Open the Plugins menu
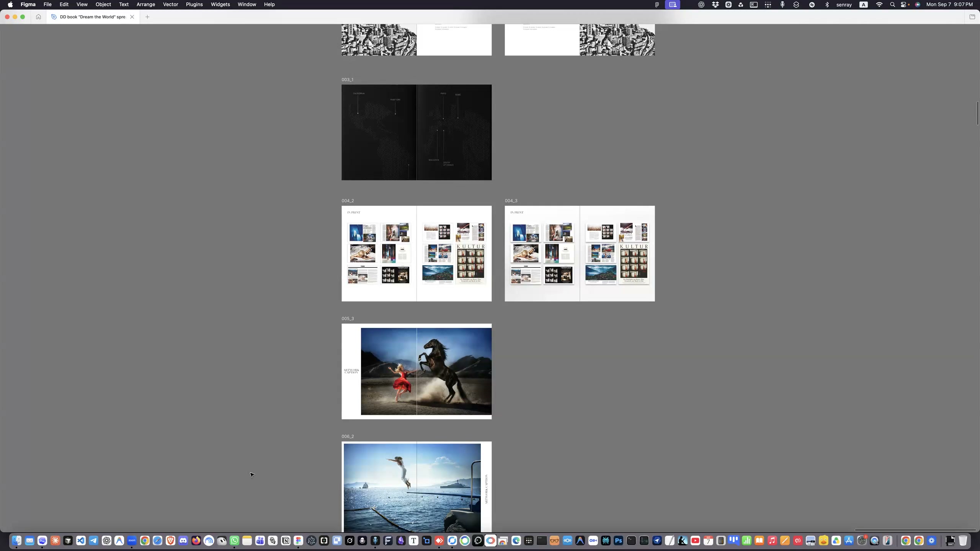This screenshot has height=551, width=980. 194,5
